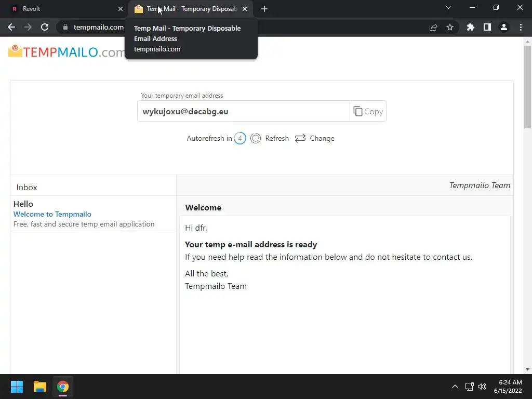Click the autorefresh countdown circle
The width and height of the screenshot is (532, 399).
point(240,138)
